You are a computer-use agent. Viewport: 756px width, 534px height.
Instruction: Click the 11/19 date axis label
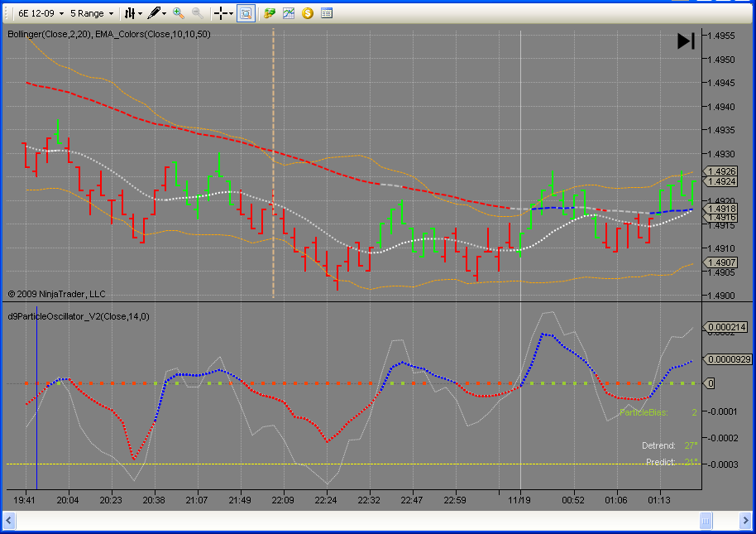pos(519,500)
